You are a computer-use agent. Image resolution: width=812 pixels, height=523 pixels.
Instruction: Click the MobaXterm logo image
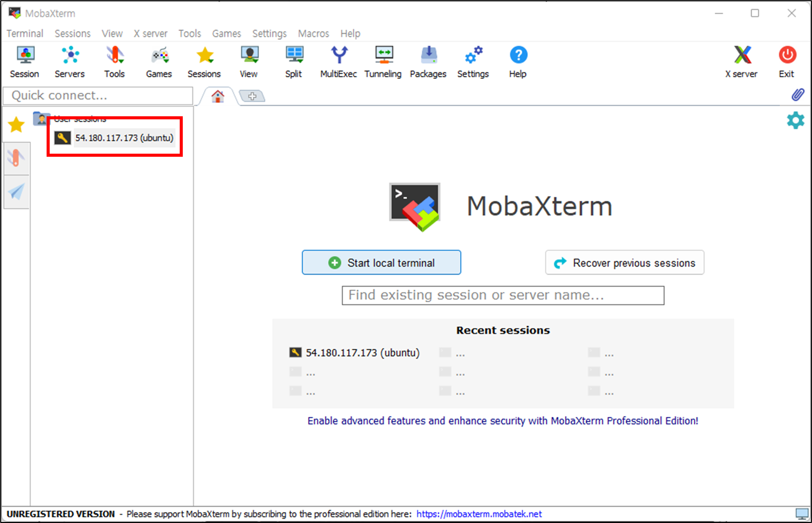(x=415, y=206)
